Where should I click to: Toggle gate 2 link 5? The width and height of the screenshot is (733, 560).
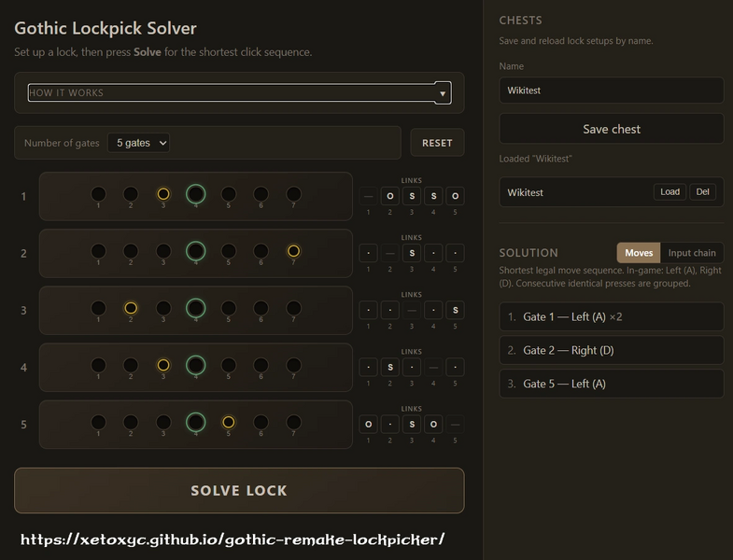point(456,253)
